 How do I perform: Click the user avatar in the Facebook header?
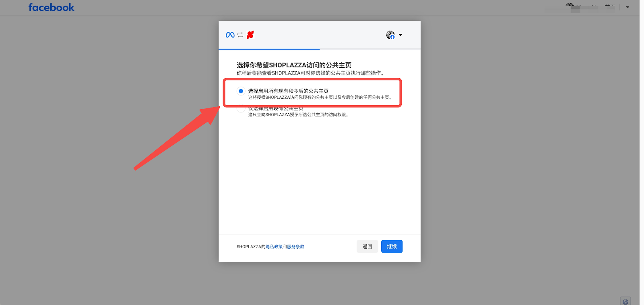click(570, 6)
